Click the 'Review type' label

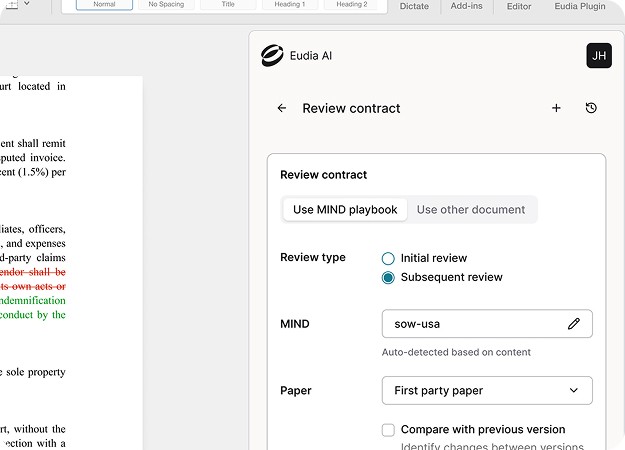[x=313, y=257]
